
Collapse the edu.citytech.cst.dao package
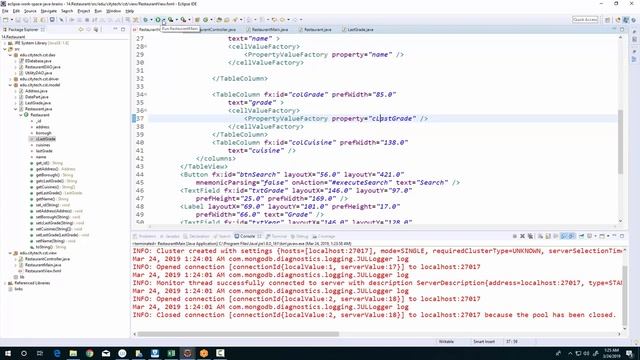[x=10, y=55]
